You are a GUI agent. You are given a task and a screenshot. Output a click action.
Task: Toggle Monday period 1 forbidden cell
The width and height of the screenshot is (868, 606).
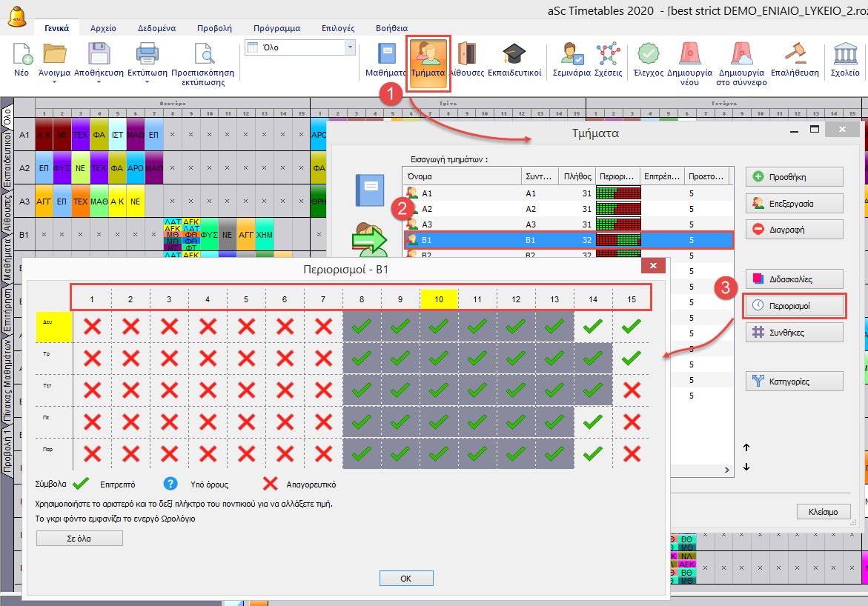click(x=92, y=326)
